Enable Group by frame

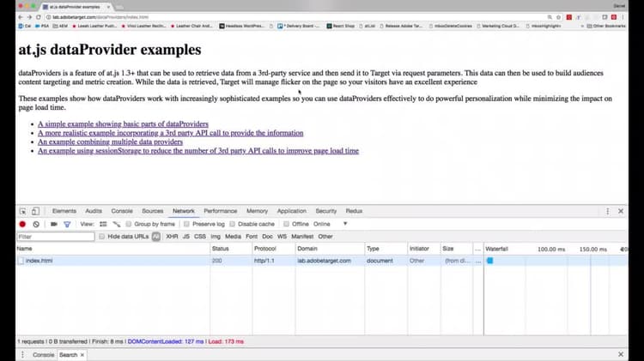(x=129, y=224)
